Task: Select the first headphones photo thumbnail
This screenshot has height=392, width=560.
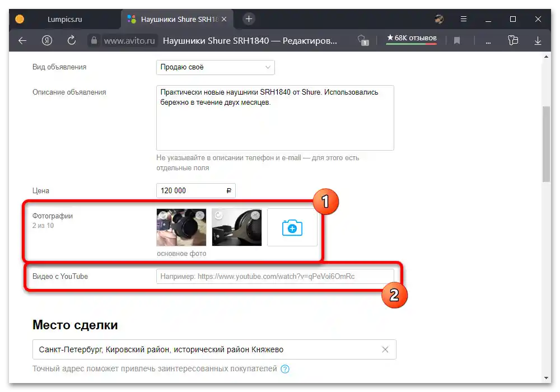Action: point(181,227)
